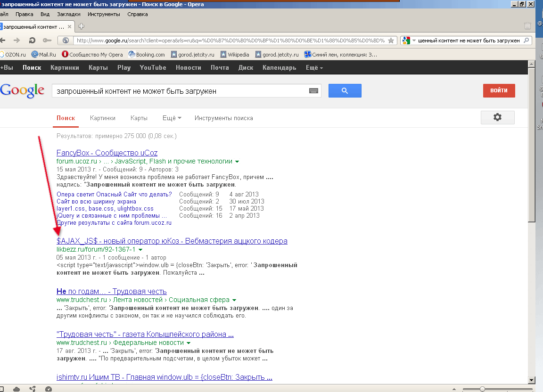Open the closed tabs trash can
Viewport: 543px width, 392px height.
[x=527, y=26]
